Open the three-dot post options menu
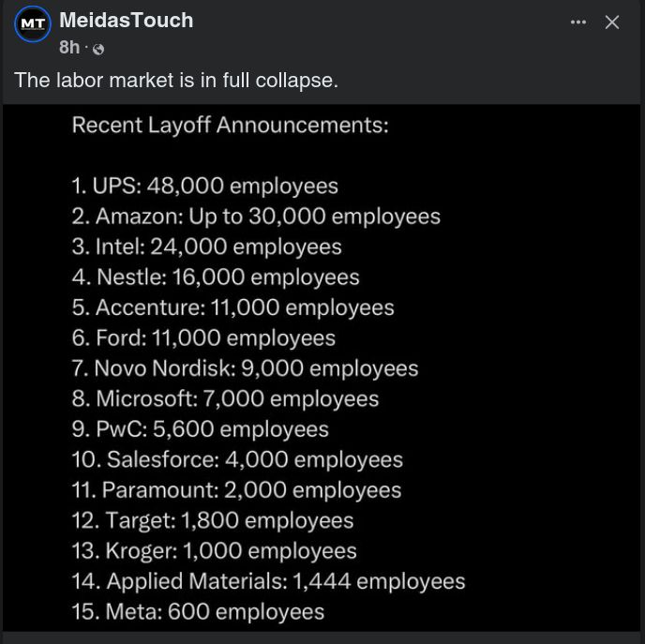 point(578,22)
